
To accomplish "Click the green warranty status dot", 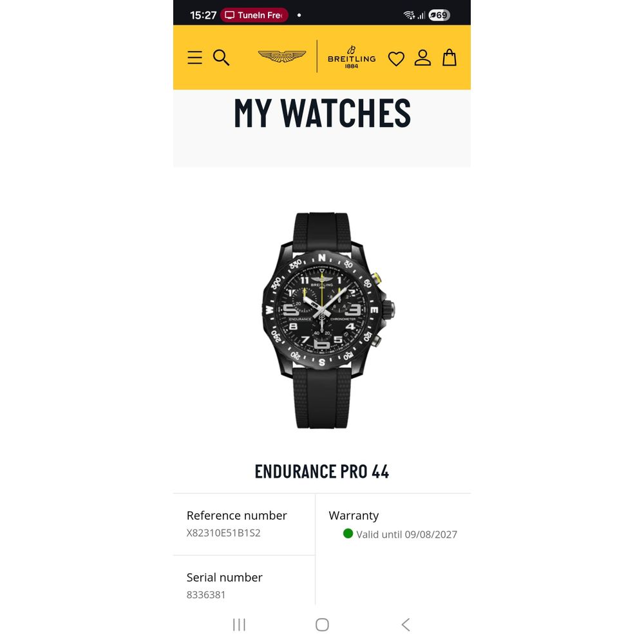I will pos(348,533).
